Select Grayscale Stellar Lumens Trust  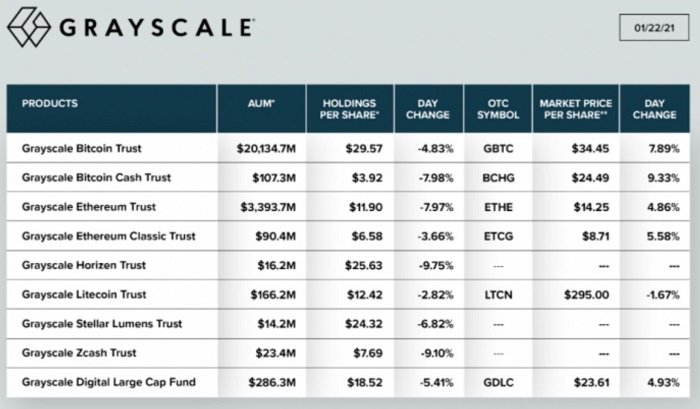(104, 324)
